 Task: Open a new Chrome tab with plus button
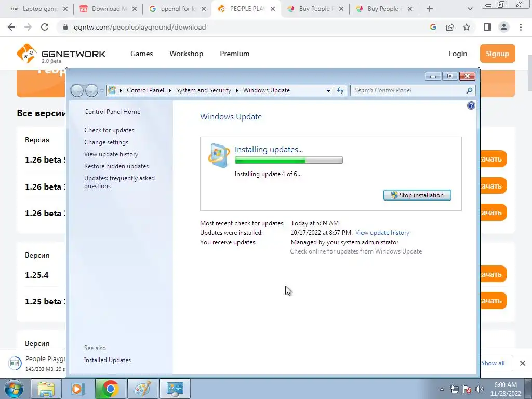[430, 9]
